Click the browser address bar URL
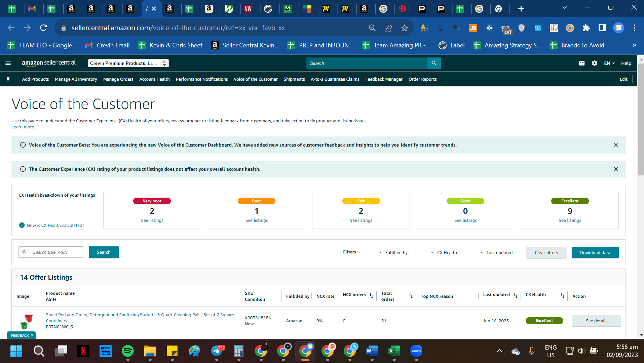Viewport: 644px width, 363px height. click(x=178, y=28)
